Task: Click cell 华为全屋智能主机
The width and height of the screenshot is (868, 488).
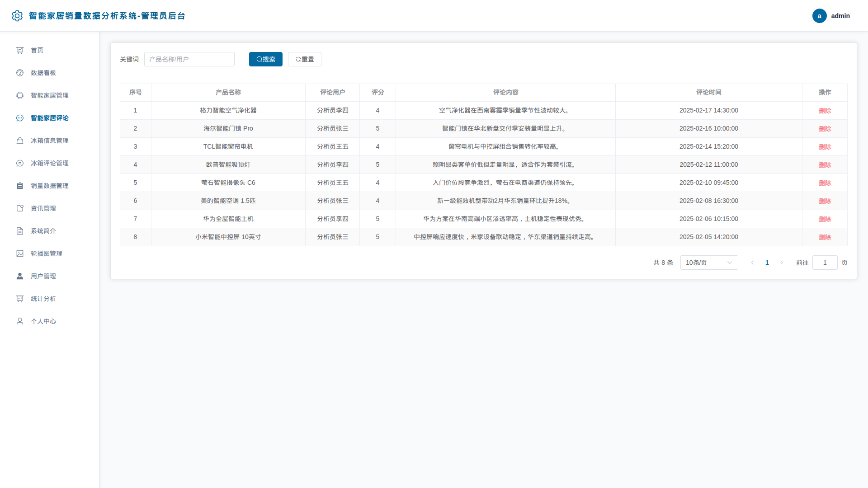Action: 228,219
